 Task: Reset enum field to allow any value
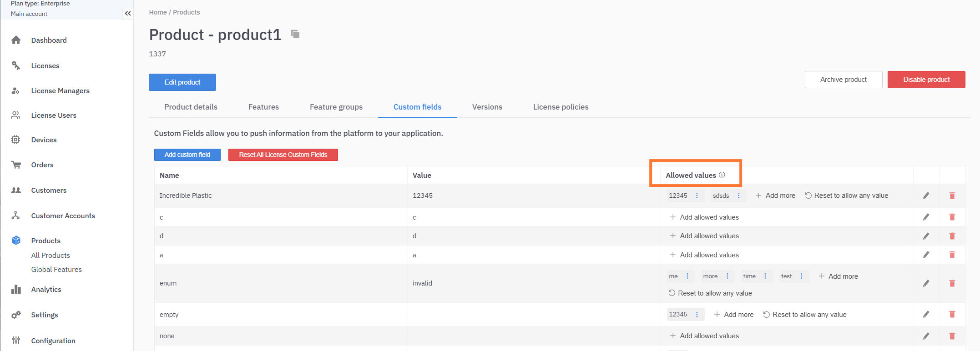tap(710, 293)
